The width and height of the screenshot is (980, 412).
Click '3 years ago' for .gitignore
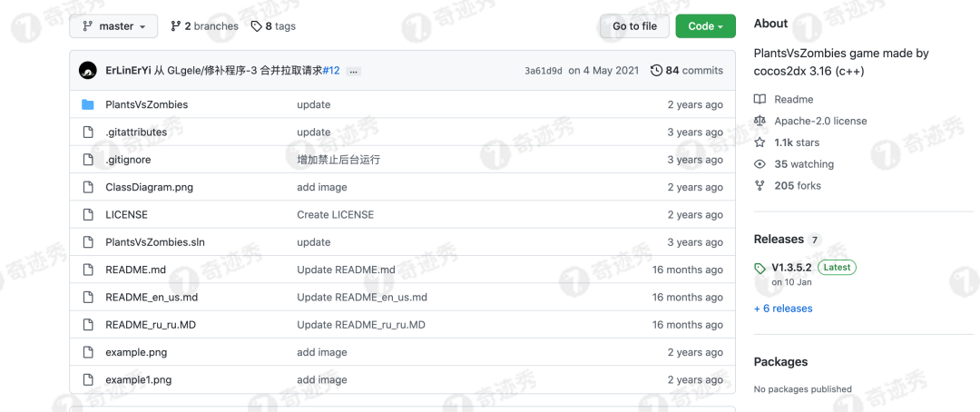coord(695,160)
